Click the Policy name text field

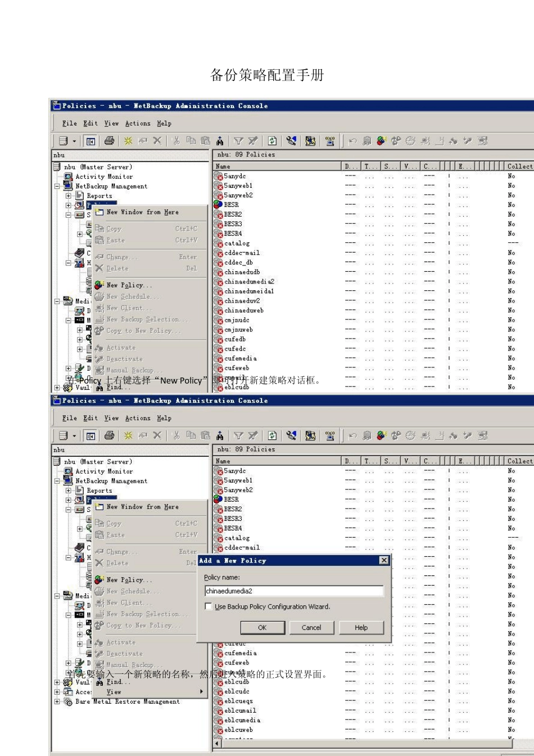point(294,591)
